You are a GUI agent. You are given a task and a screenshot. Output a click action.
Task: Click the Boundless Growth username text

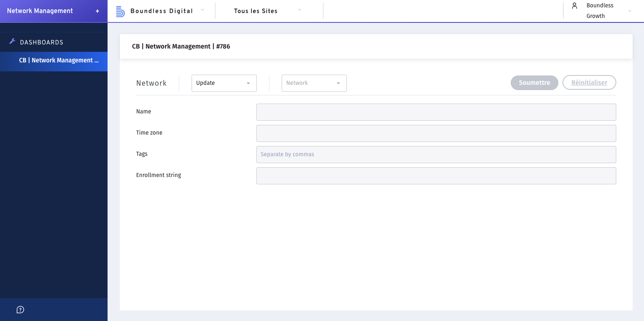(600, 11)
